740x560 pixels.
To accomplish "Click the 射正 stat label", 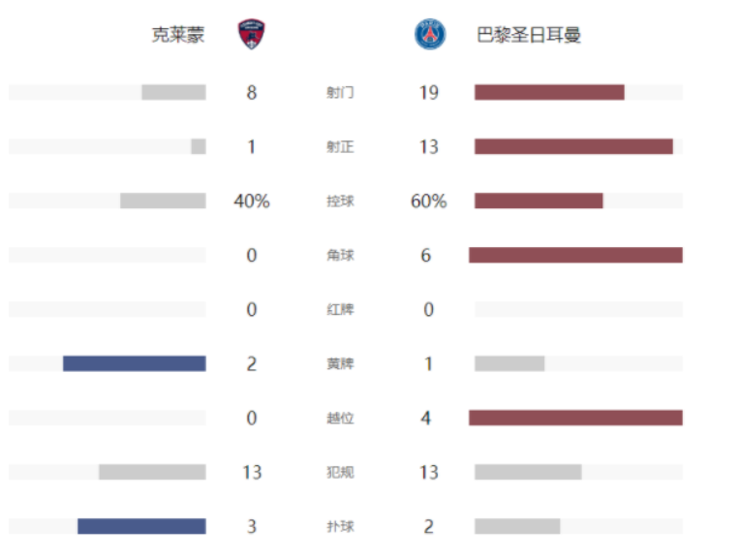I will tap(340, 147).
